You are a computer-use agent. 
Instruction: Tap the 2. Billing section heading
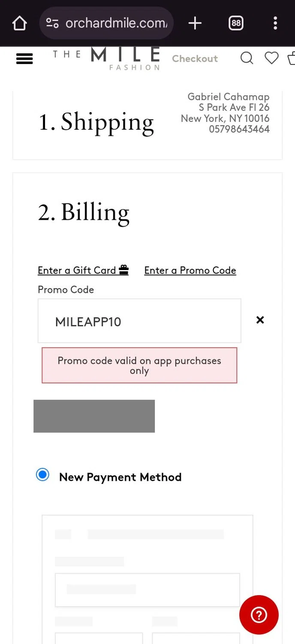(84, 213)
